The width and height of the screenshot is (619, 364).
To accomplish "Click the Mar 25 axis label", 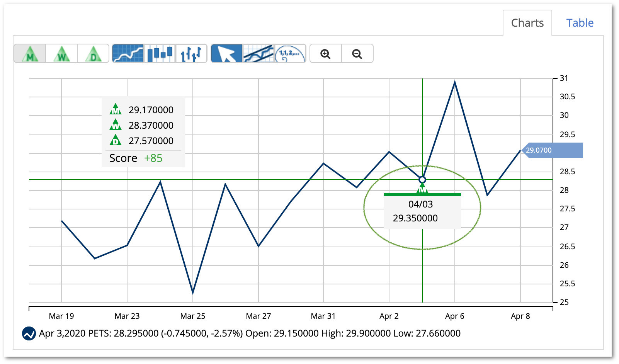I will coord(193,316).
